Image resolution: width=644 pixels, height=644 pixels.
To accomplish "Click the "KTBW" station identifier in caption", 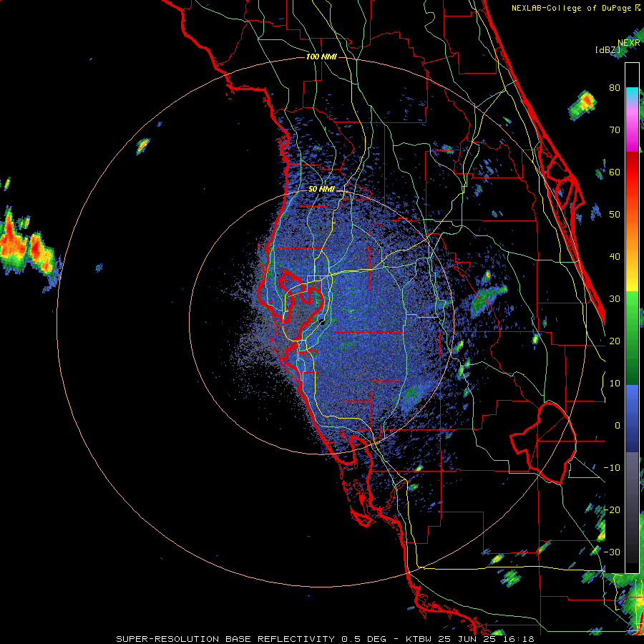I will pos(417,639).
